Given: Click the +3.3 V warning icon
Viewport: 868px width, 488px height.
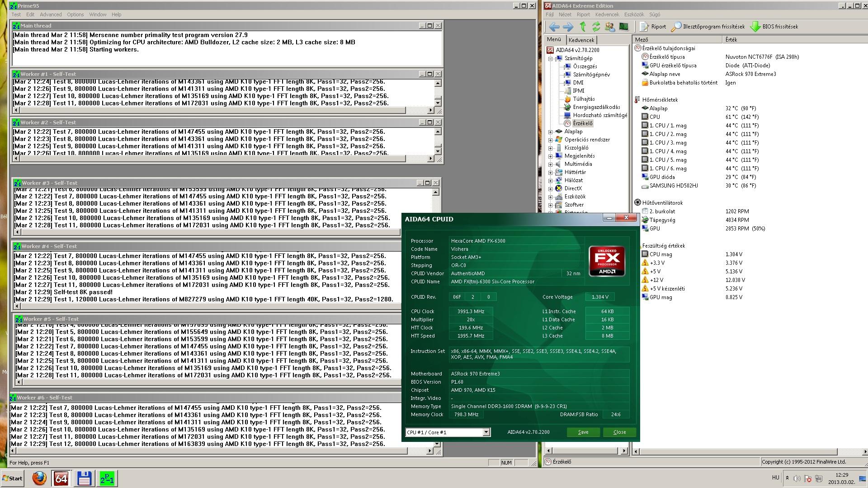Looking at the screenshot, I should (x=645, y=263).
